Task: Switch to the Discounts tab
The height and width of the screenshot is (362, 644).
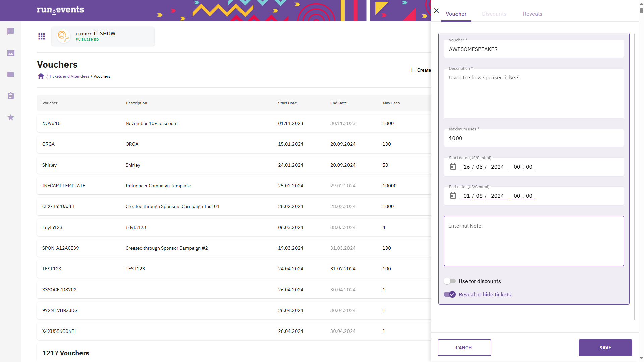Action: (494, 14)
